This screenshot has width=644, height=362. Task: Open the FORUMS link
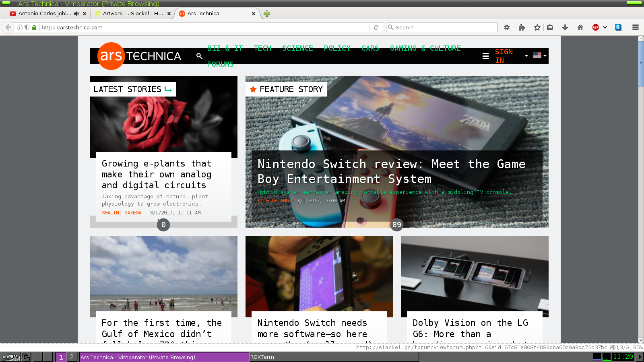tap(220, 64)
